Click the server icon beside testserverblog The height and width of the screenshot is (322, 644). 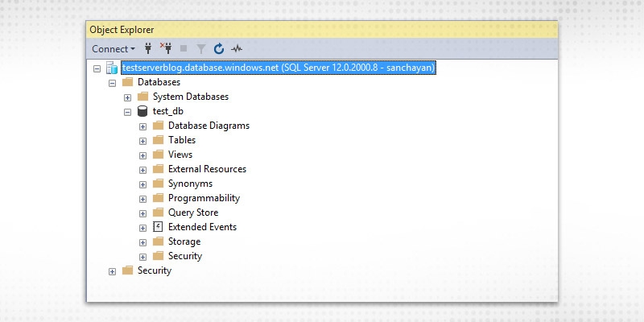pyautogui.click(x=112, y=68)
